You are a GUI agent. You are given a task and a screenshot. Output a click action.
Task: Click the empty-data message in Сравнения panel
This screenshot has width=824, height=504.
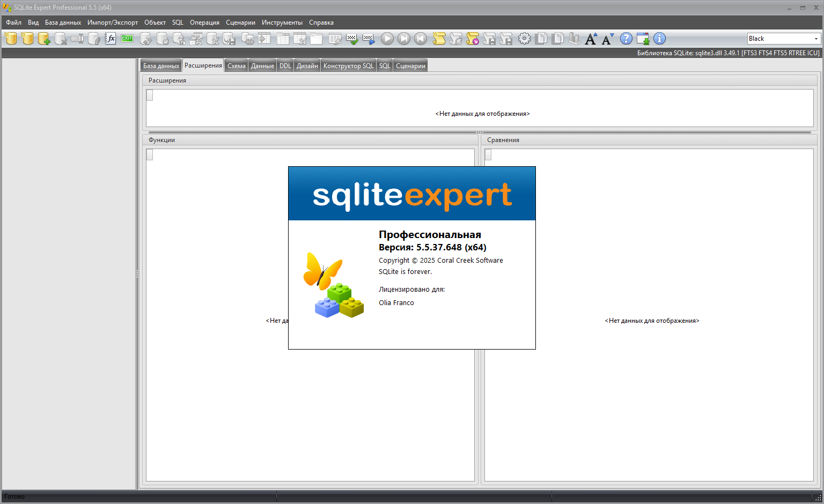point(652,321)
